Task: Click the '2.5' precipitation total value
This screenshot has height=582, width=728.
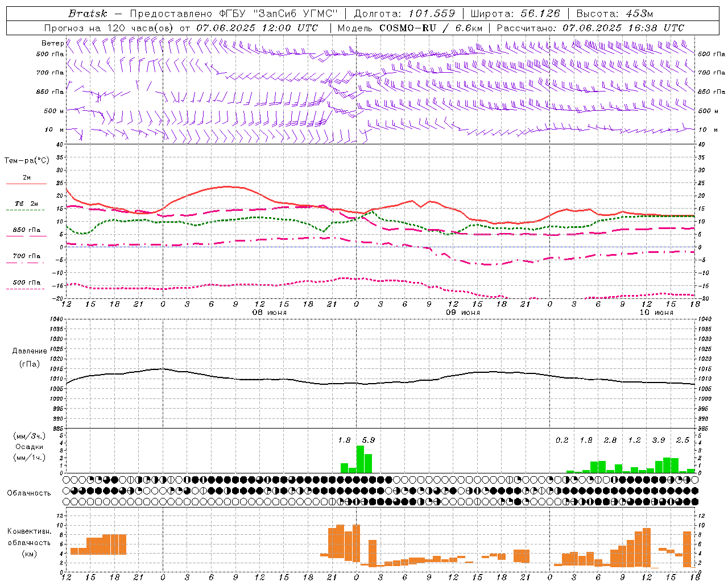Action: point(683,440)
